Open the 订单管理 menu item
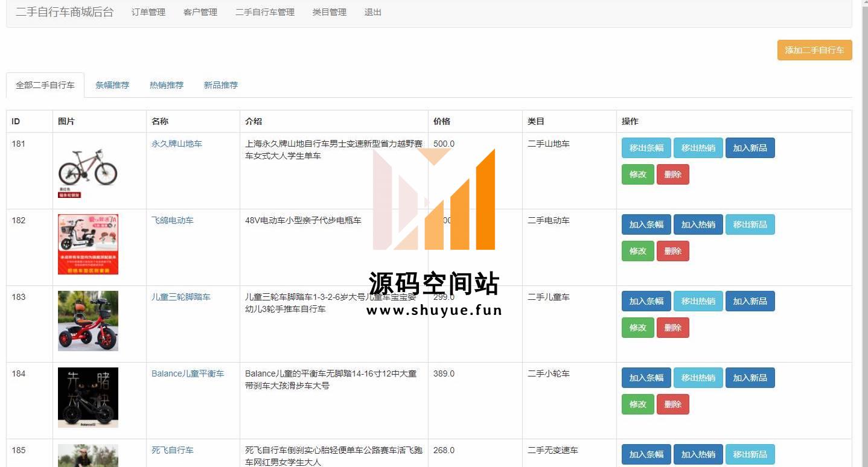This screenshot has height=467, width=868. [148, 12]
